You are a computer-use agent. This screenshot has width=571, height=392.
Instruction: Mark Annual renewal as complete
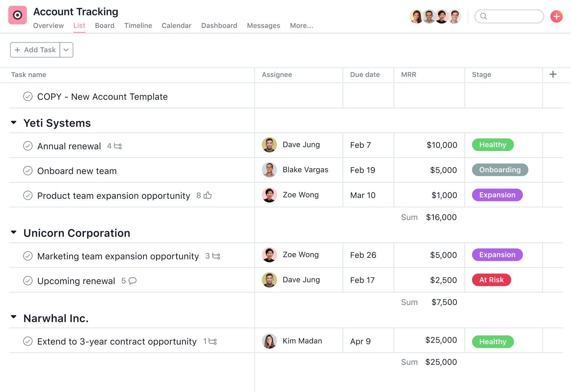[x=28, y=146]
